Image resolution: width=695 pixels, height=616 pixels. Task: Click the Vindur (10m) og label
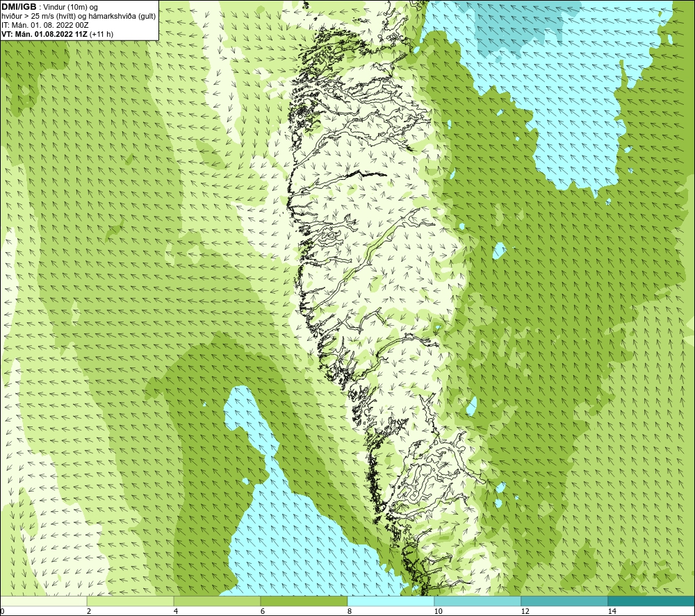(x=72, y=8)
